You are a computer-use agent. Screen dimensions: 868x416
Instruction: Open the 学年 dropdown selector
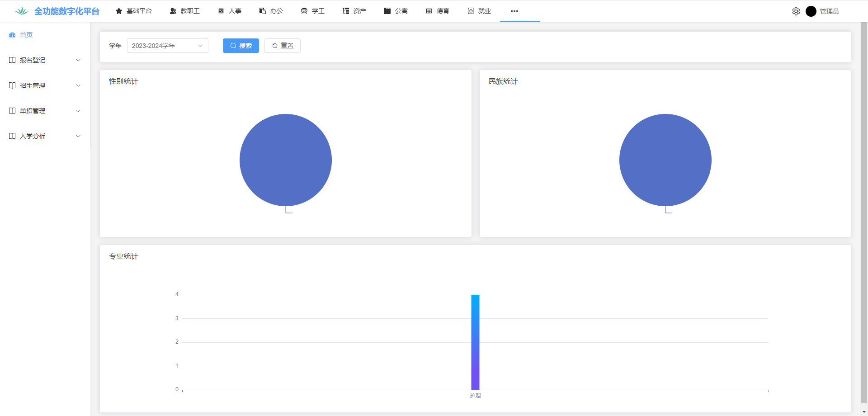tap(167, 46)
